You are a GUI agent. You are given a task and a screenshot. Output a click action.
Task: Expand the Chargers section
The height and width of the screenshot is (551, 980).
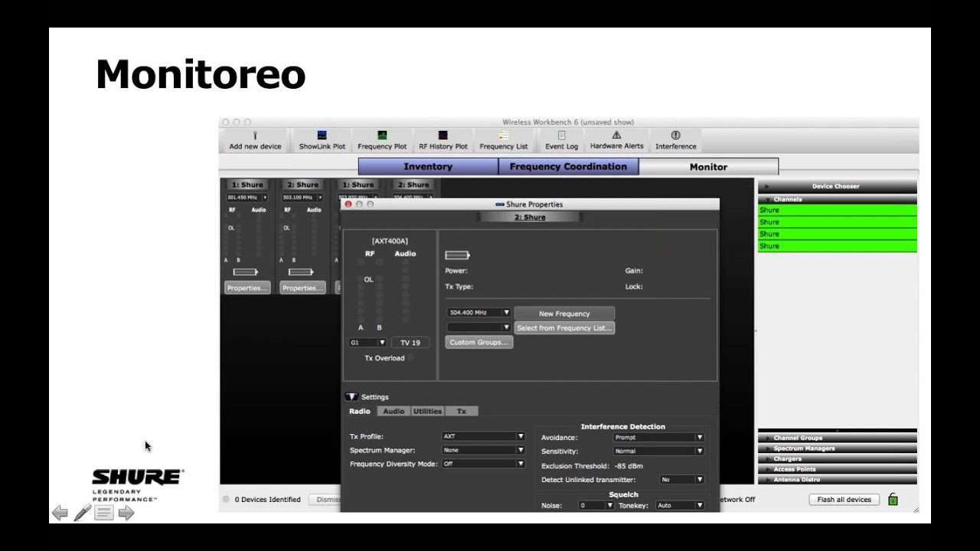tap(837, 459)
